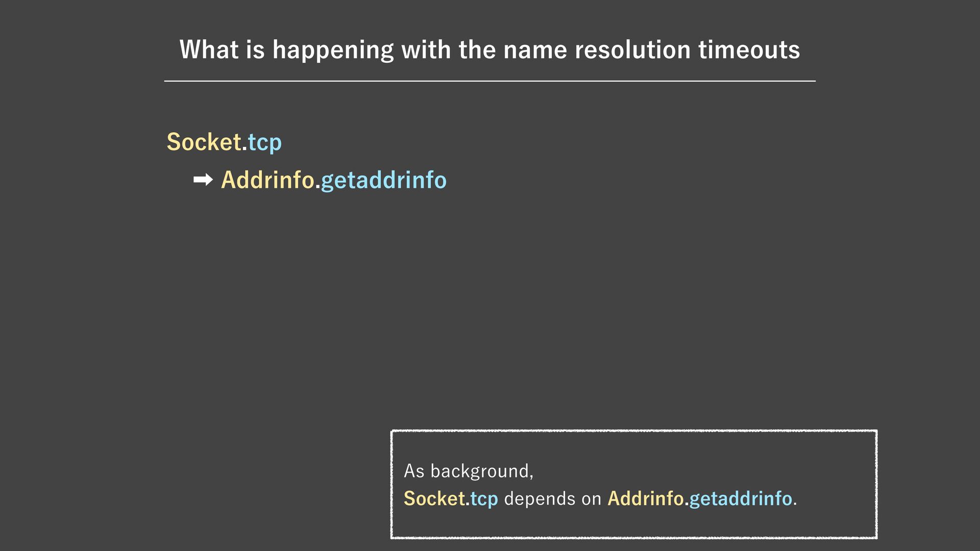This screenshot has width=980, height=551.
Task: Click the yellow "Socket" heading text
Action: pos(204,142)
